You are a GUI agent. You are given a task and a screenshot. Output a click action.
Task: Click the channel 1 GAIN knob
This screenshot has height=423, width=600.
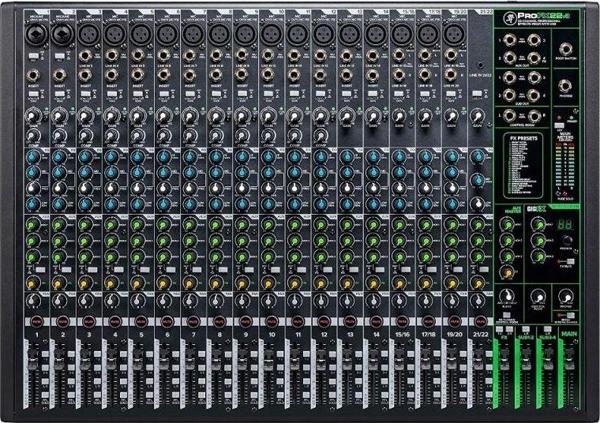tap(34, 116)
